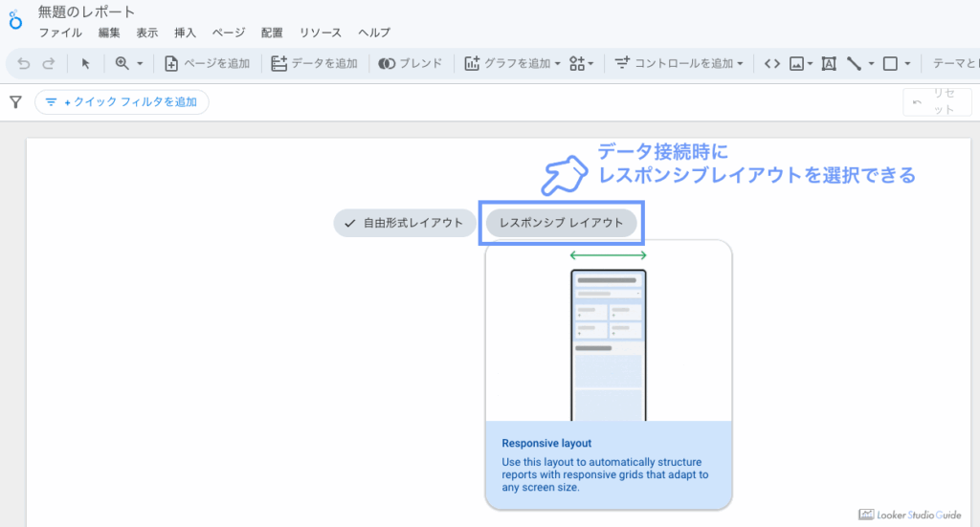Viewport: 980px width, 527px height.
Task: Open the 挿入 menu
Action: click(185, 33)
